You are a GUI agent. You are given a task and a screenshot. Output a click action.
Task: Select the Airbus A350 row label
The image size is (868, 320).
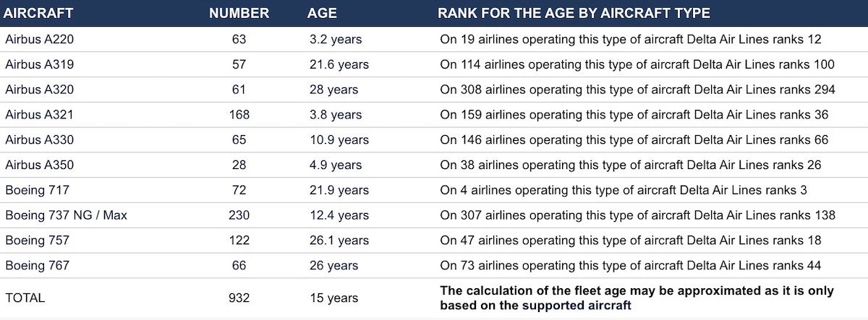pyautogui.click(x=39, y=165)
